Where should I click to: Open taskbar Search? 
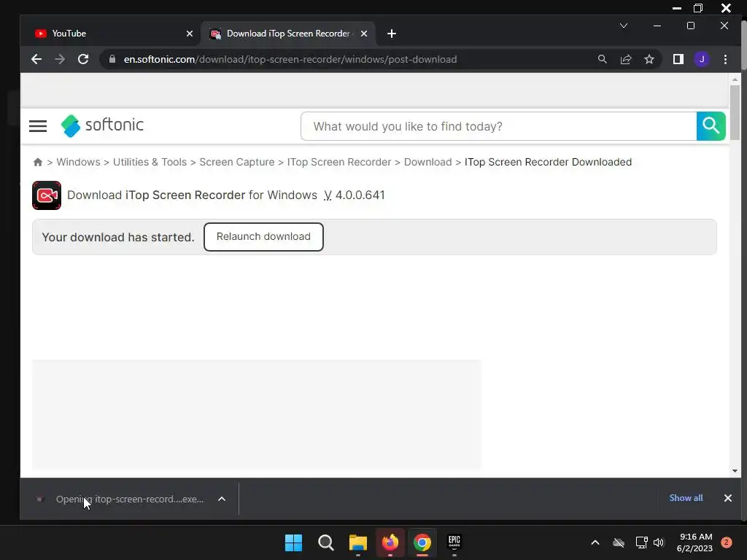click(326, 542)
